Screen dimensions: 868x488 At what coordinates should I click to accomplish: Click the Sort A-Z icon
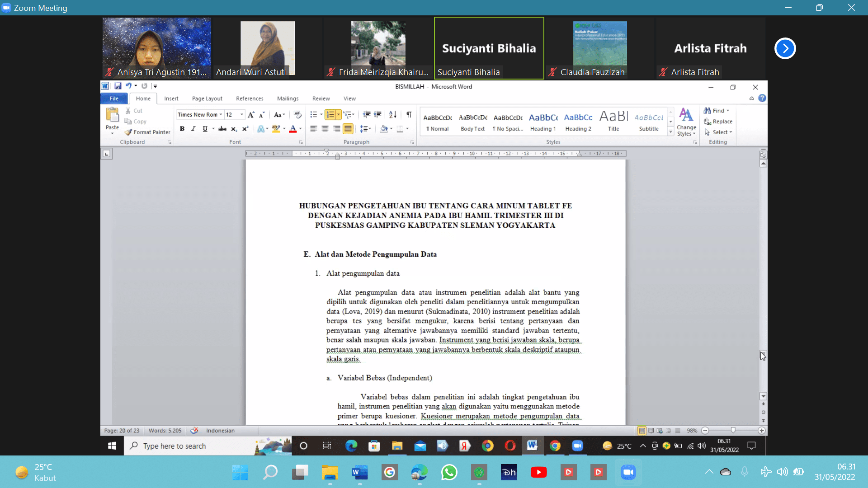[393, 115]
